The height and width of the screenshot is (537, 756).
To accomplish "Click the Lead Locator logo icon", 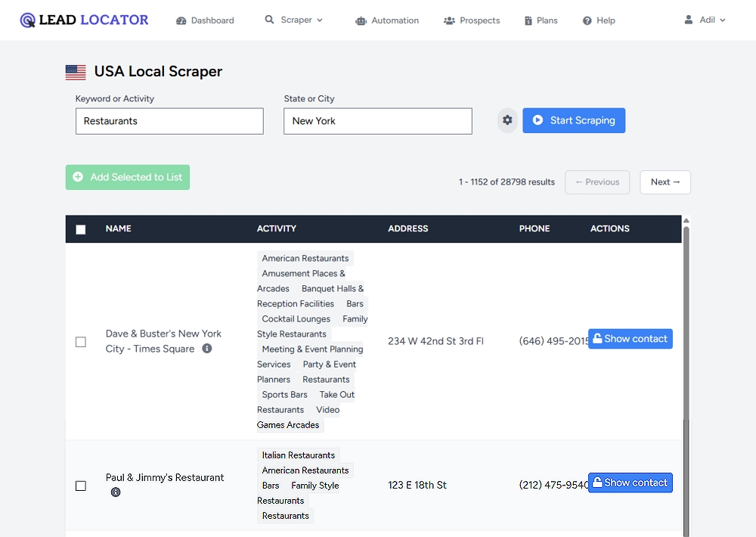I will [x=28, y=20].
